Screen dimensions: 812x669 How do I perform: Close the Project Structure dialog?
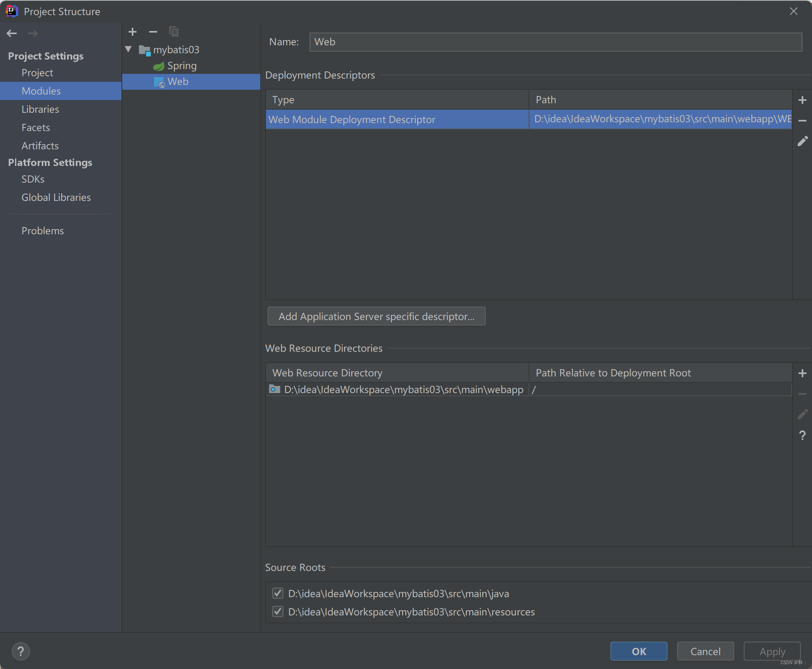pos(793,11)
